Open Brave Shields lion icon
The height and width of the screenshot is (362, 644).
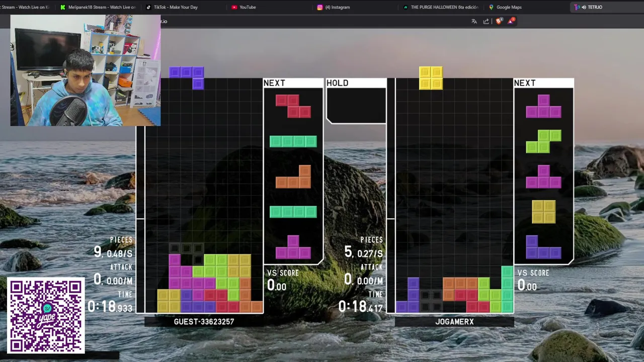499,21
